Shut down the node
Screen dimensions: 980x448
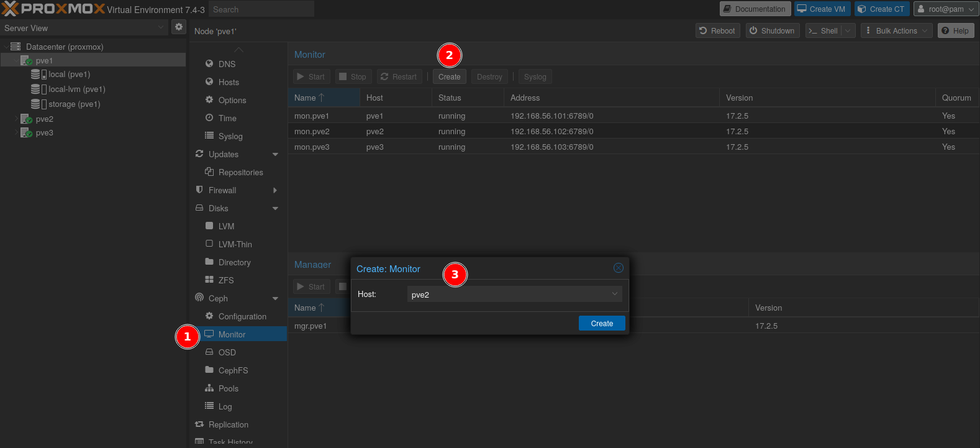[x=772, y=30]
